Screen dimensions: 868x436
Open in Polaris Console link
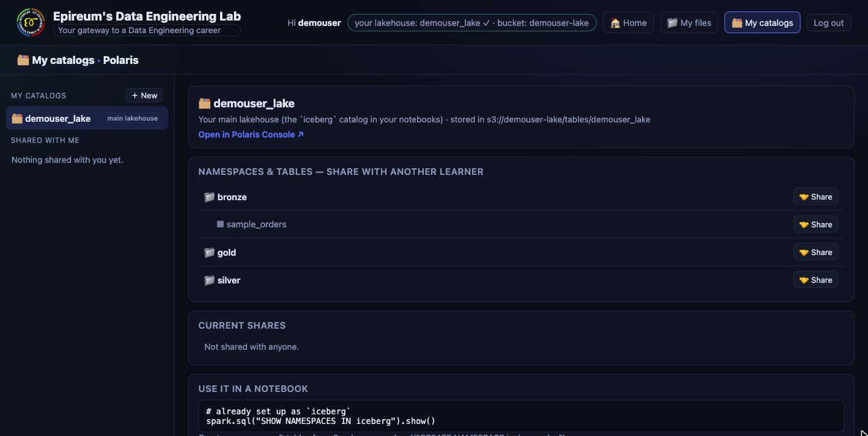tap(251, 134)
